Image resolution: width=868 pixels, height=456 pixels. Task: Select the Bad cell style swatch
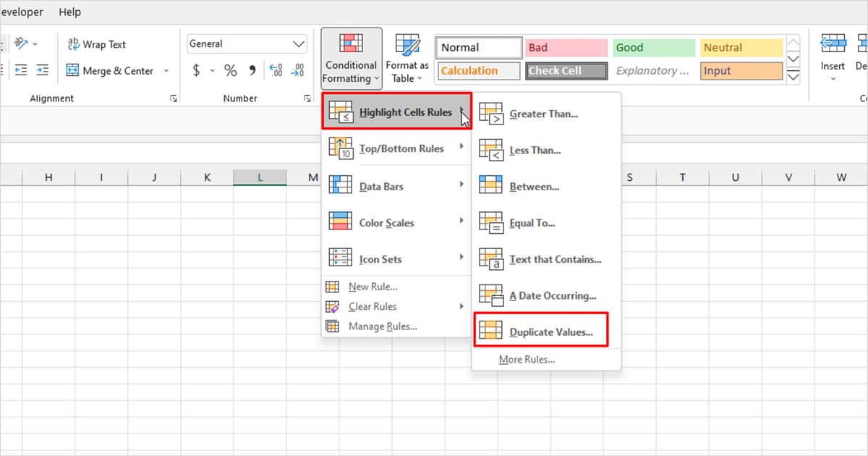566,47
